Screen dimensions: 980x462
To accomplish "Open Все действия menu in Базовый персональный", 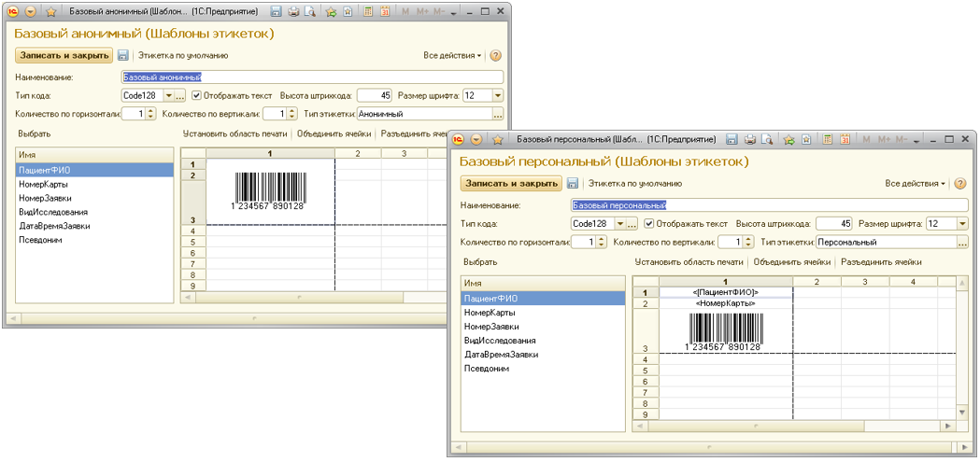I will (x=916, y=184).
